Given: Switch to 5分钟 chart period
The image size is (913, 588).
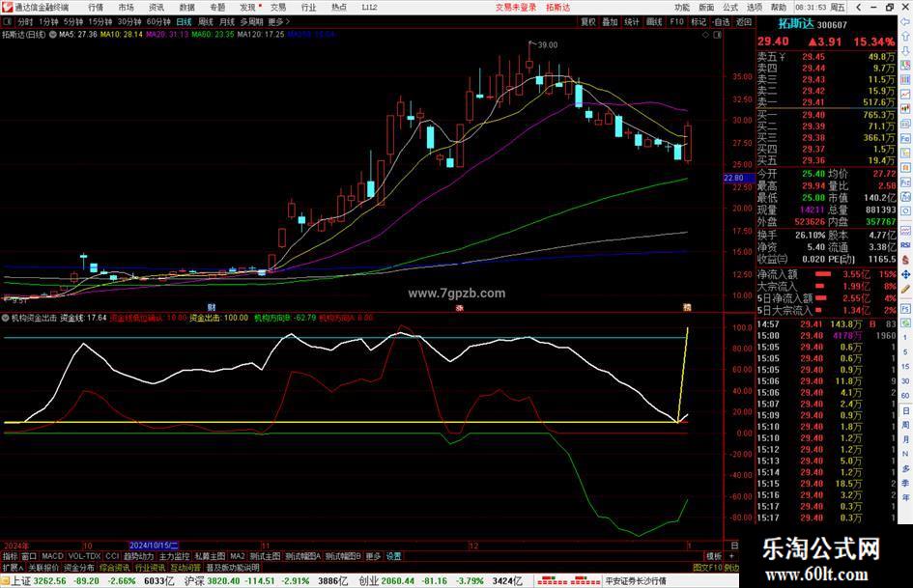Looking at the screenshot, I should [73, 21].
